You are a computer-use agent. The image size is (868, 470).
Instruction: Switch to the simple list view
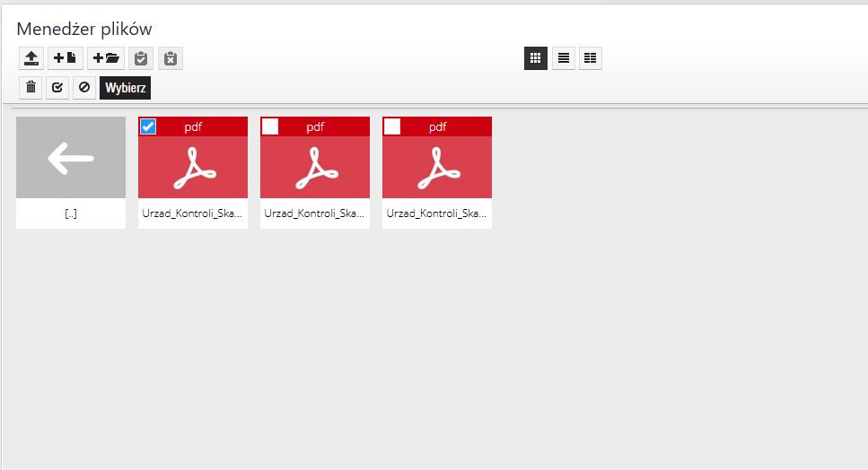pyautogui.click(x=563, y=58)
